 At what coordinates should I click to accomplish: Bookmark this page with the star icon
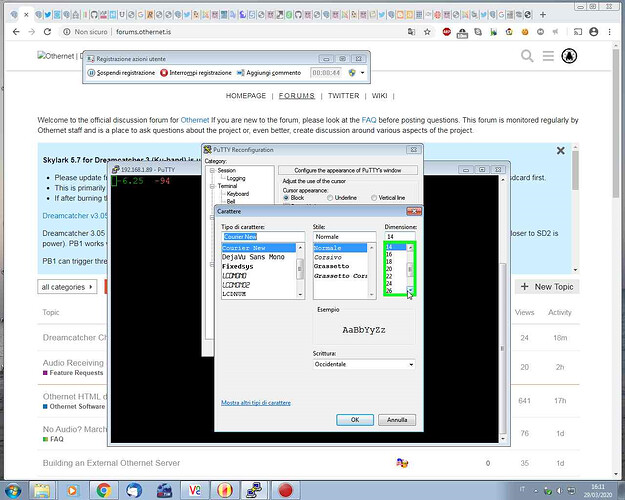[x=427, y=32]
